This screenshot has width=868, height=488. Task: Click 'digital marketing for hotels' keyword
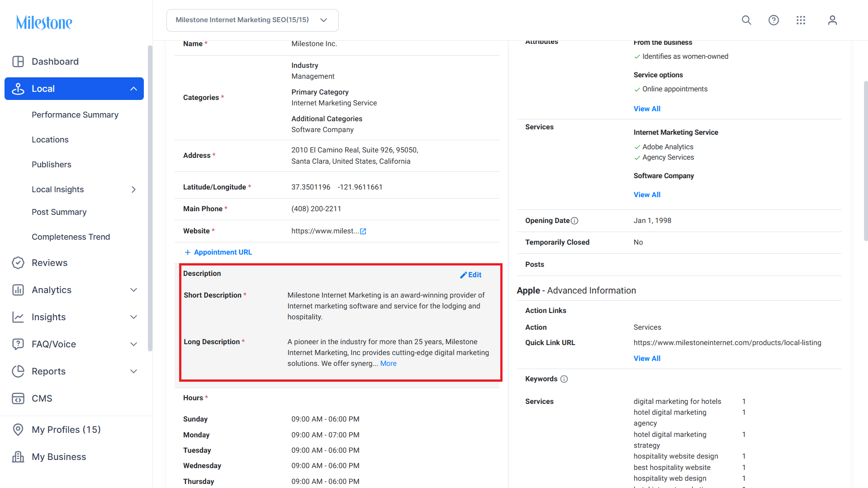click(677, 402)
